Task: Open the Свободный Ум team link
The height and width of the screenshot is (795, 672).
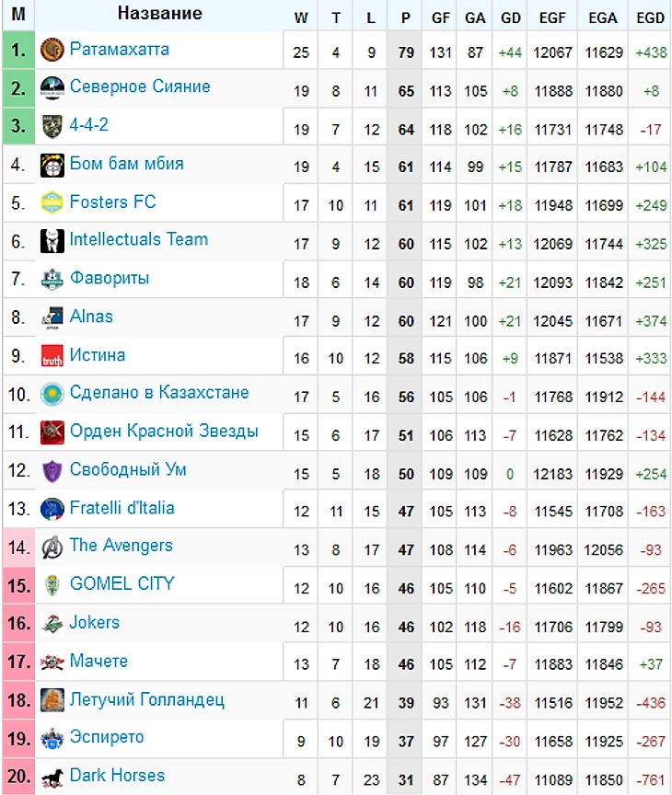Action: tap(128, 469)
